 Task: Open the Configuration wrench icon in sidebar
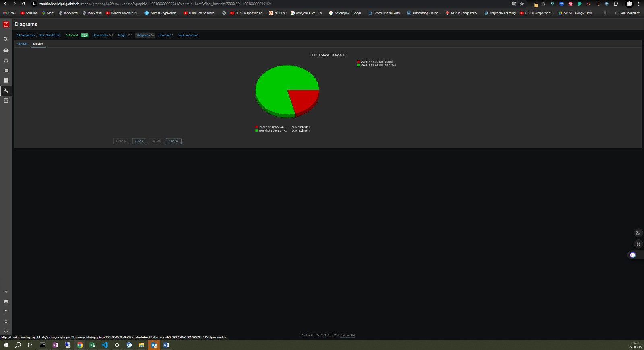[x=6, y=91]
